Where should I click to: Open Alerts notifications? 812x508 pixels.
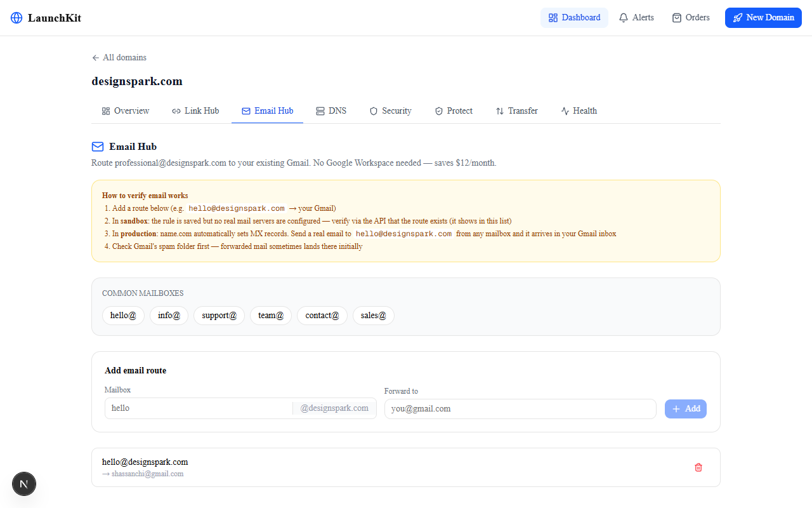tap(636, 18)
